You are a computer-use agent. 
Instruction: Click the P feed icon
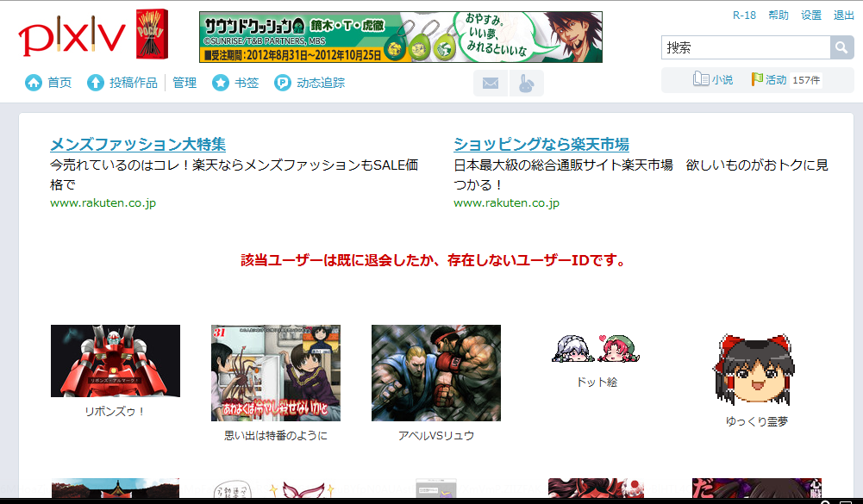[282, 83]
